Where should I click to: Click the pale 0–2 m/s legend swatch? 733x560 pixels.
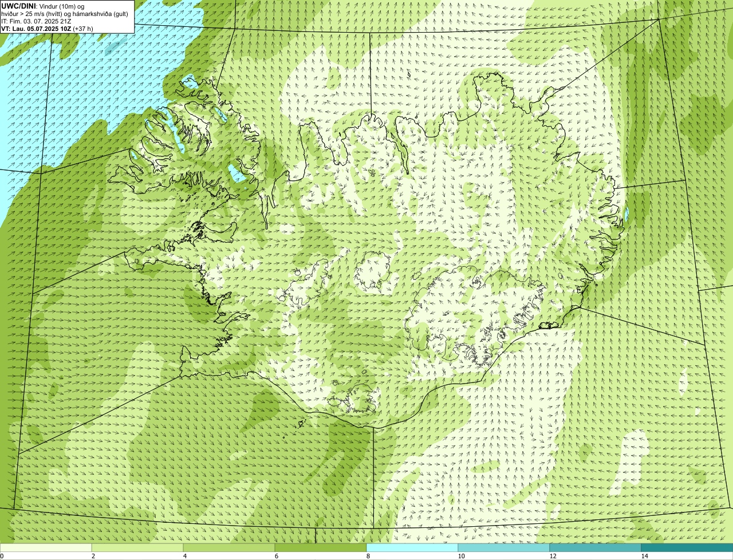(46, 547)
